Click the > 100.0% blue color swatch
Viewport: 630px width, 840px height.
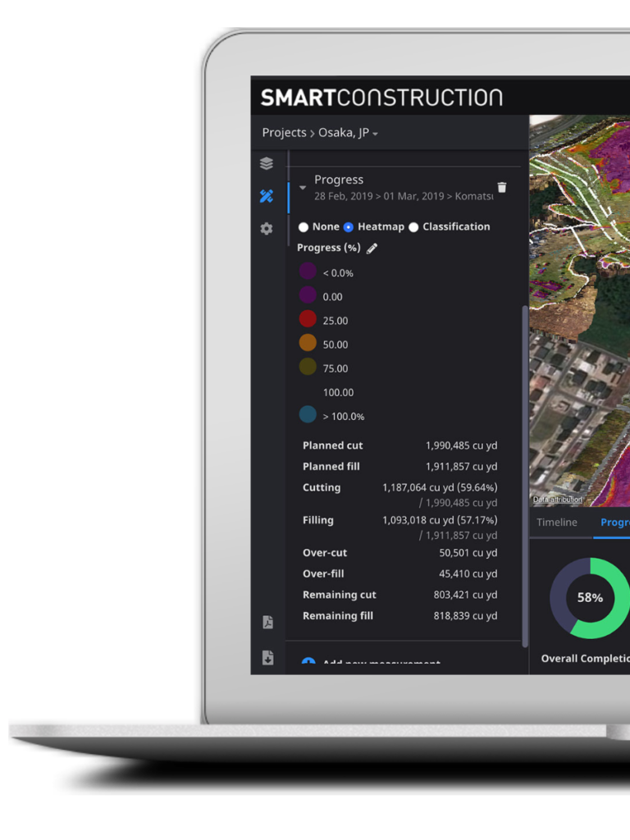point(308,414)
